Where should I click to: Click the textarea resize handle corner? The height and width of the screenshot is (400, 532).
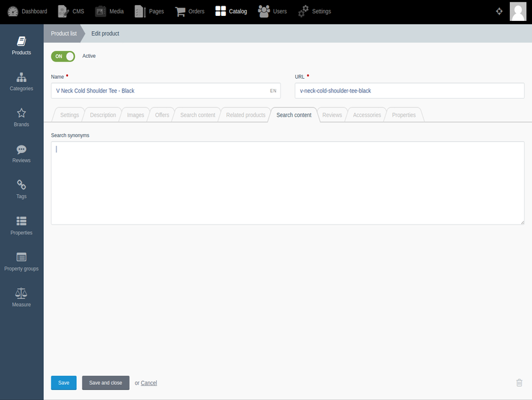pos(522,222)
